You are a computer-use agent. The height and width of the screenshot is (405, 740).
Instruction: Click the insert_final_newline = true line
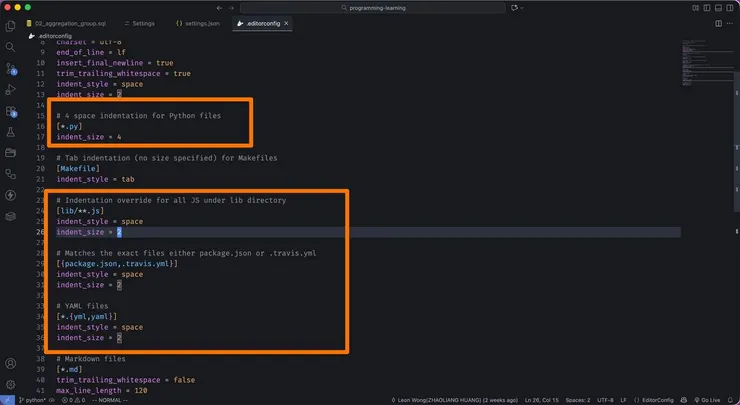tap(115, 63)
